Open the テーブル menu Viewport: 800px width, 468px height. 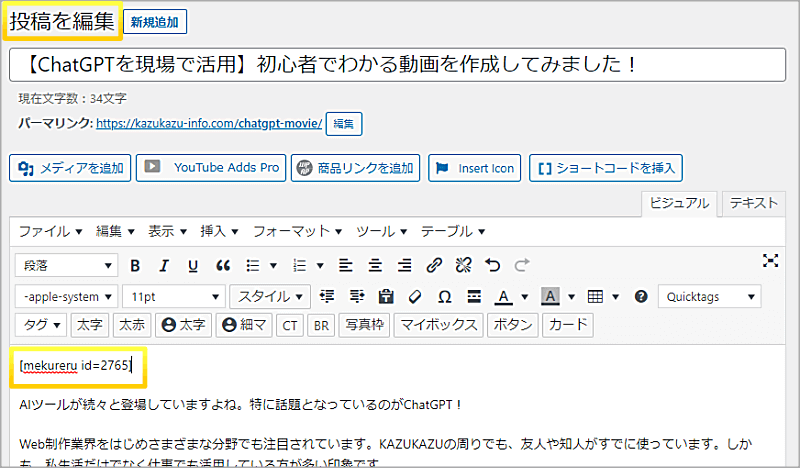453,231
